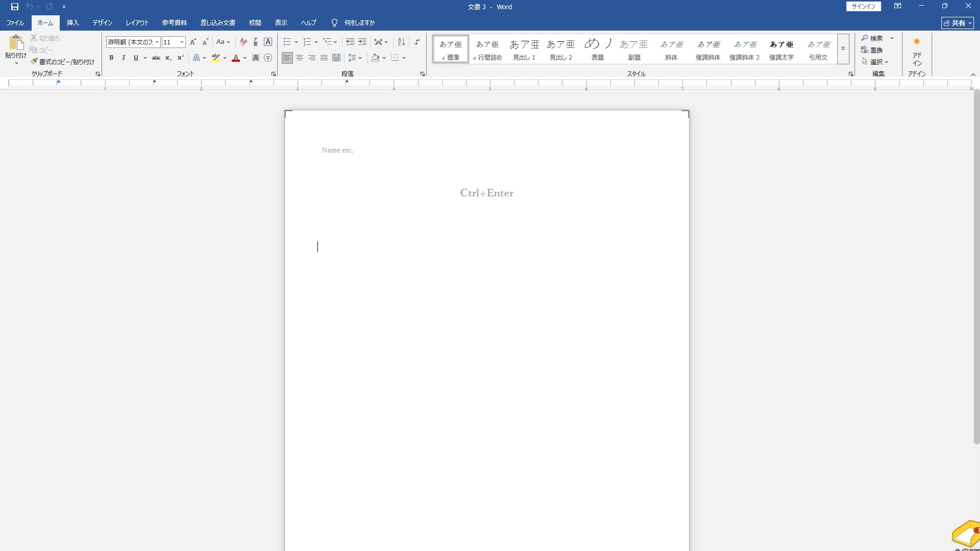Clear all formatting with the eraser icon
This screenshot has height=551, width=980.
point(243,42)
